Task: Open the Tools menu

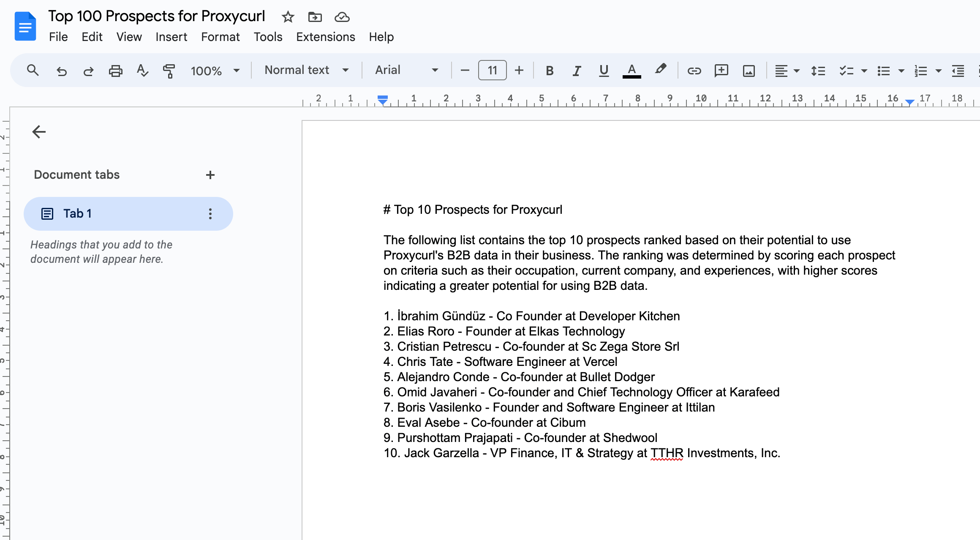Action: (268, 37)
